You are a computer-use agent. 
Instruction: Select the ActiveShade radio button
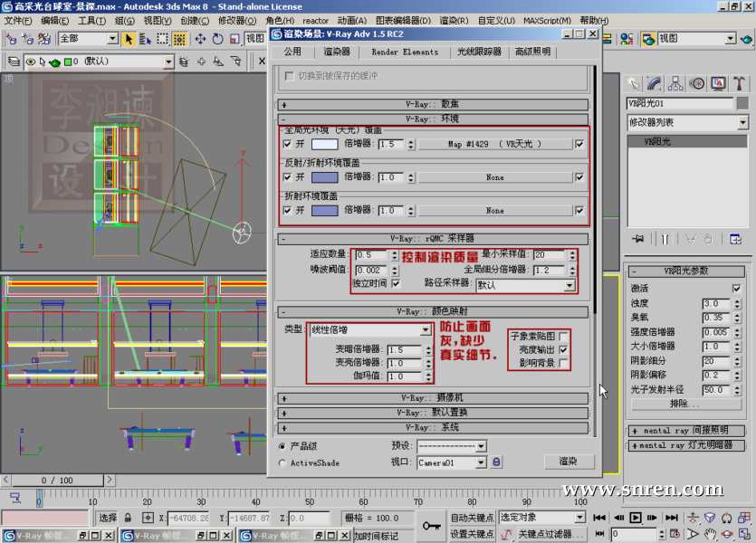tap(282, 462)
